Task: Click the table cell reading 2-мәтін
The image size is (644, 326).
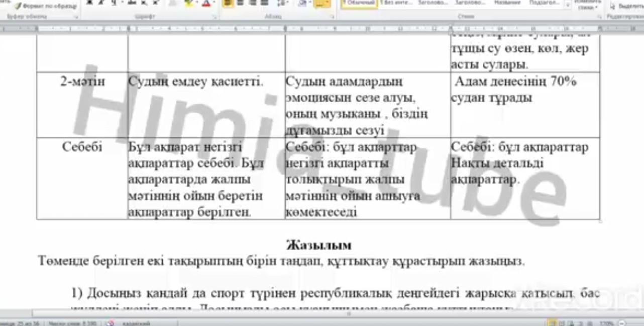Action: [x=82, y=81]
